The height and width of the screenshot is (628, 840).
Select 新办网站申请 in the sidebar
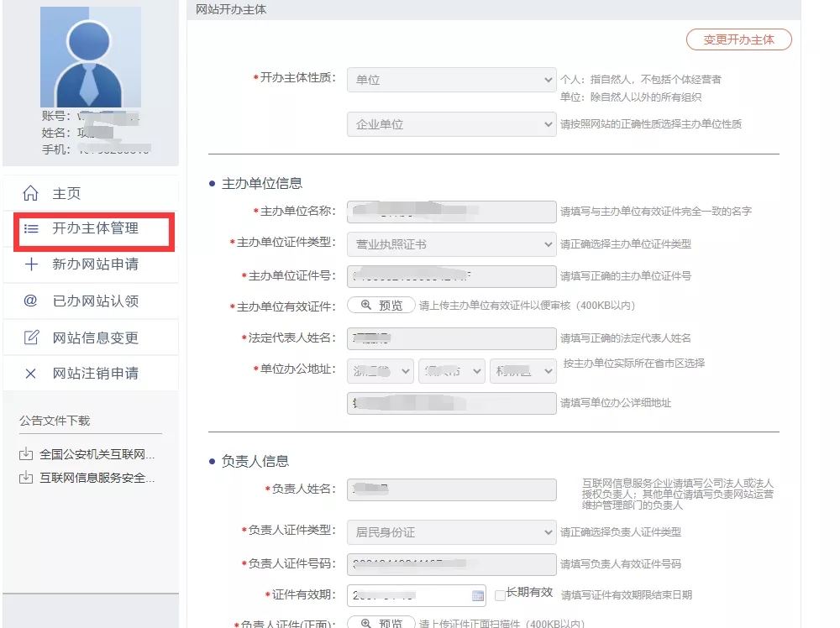(x=95, y=264)
